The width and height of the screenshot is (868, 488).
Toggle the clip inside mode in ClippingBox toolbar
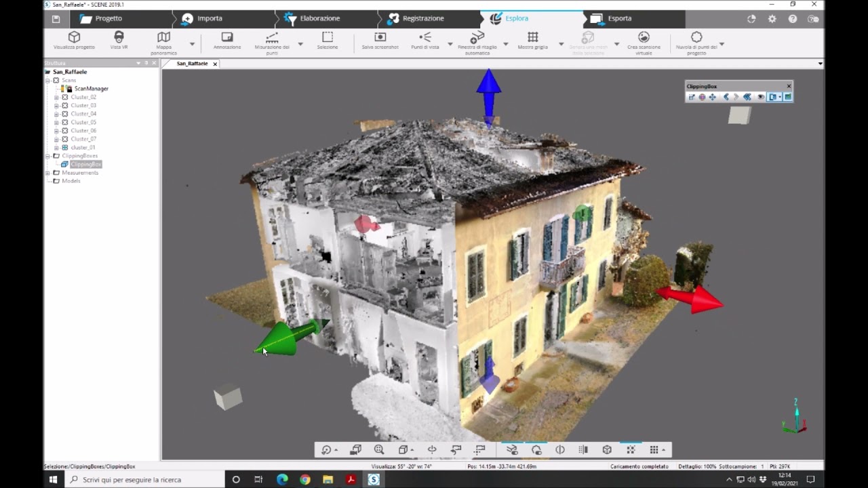[773, 97]
